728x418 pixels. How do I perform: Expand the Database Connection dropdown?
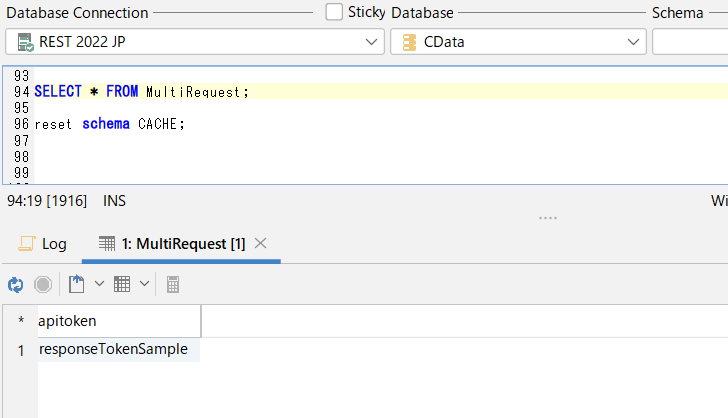point(371,42)
